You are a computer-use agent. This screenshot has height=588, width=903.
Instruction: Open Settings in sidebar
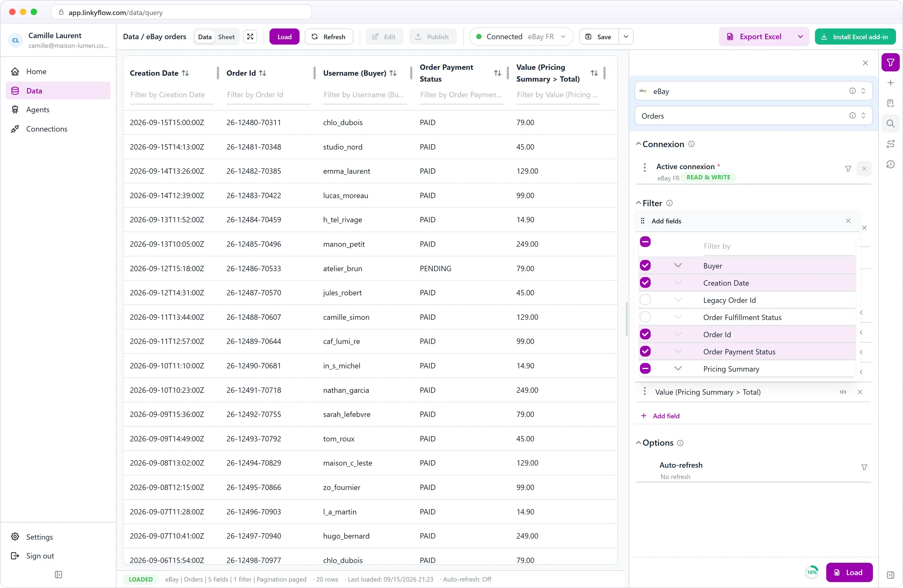58,537
